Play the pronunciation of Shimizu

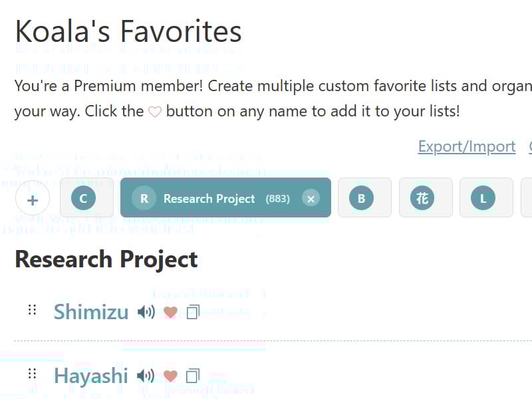pyautogui.click(x=146, y=311)
